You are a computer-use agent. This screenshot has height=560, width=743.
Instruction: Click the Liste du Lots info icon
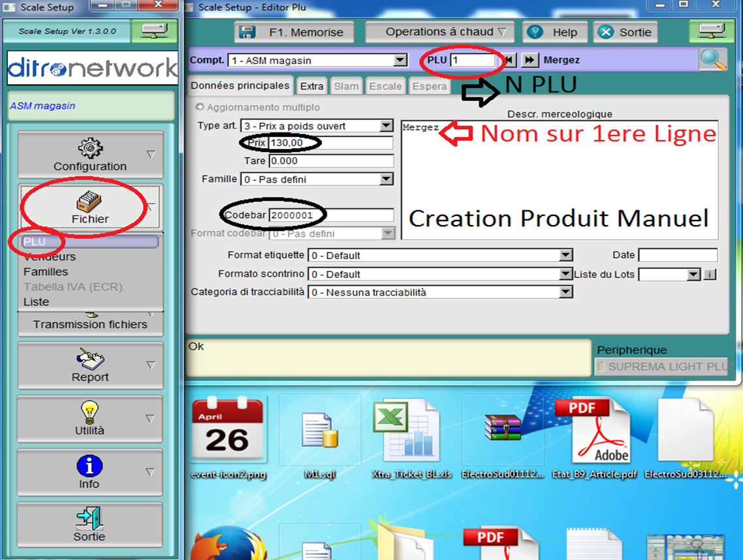click(710, 275)
